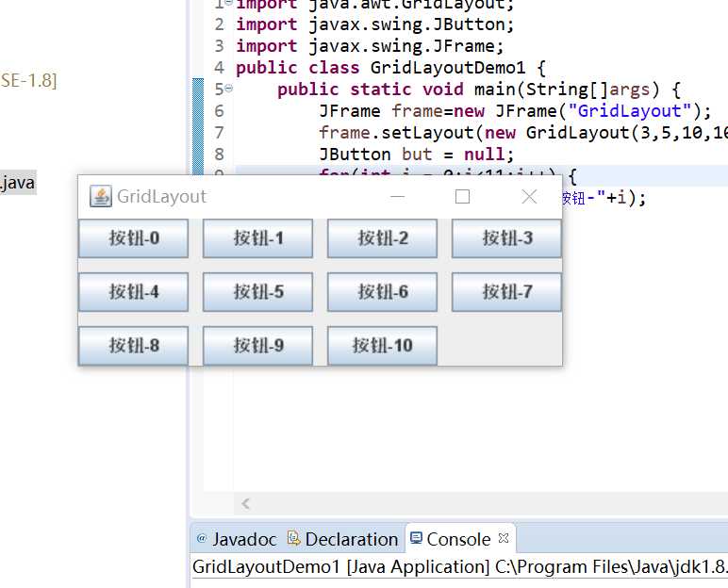Click the "GridLayout" string literal on line 6
Image resolution: width=728 pixels, height=588 pixels.
click(x=629, y=111)
